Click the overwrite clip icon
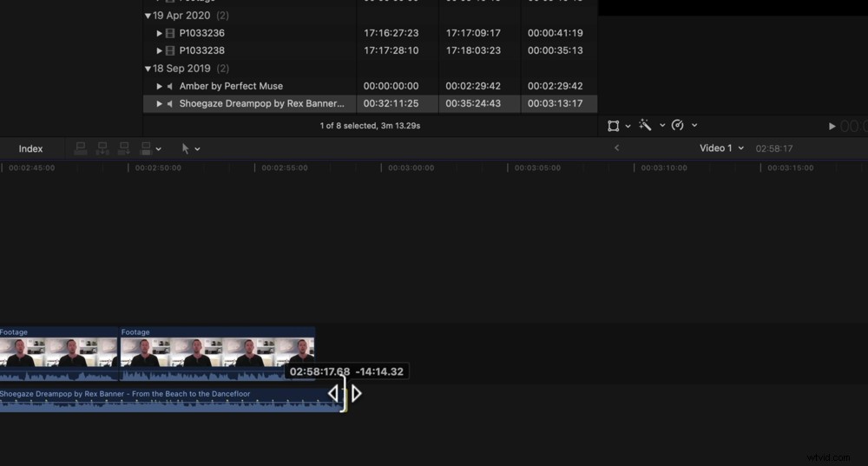This screenshot has width=868, height=466. [146, 148]
